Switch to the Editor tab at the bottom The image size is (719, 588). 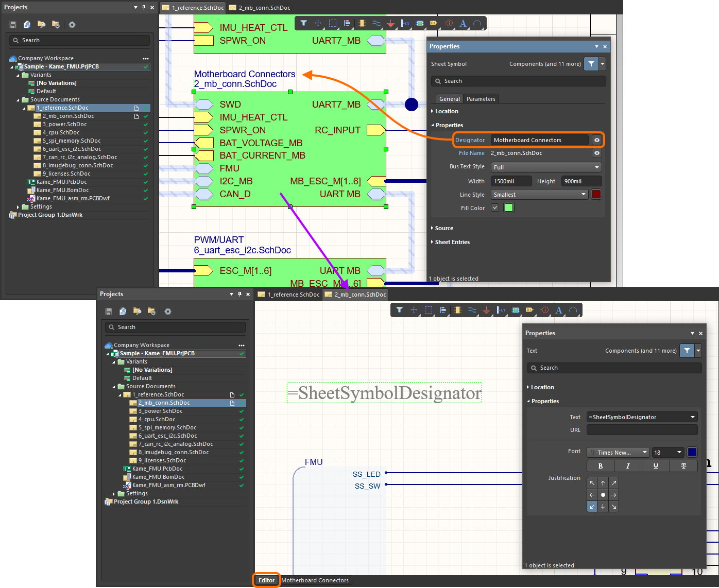266,580
